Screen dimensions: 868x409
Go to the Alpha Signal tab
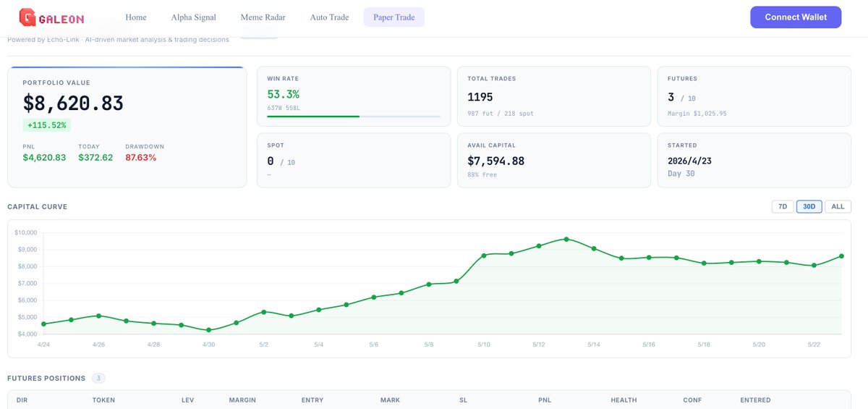tap(194, 17)
